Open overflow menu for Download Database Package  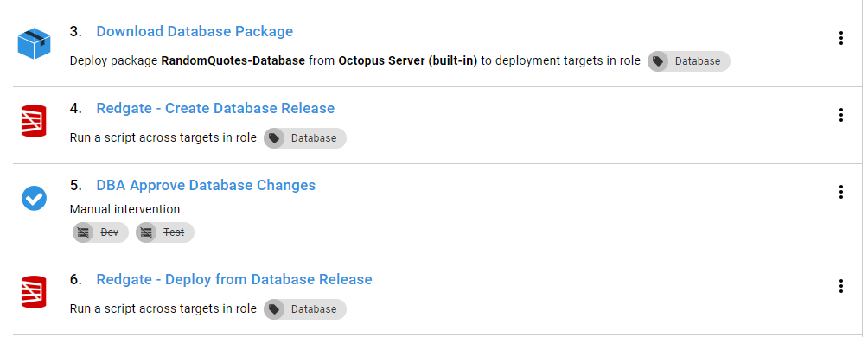point(841,38)
